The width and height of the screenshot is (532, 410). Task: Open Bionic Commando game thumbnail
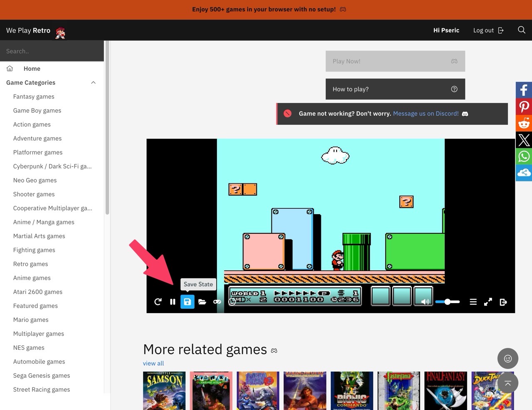pyautogui.click(x=352, y=391)
